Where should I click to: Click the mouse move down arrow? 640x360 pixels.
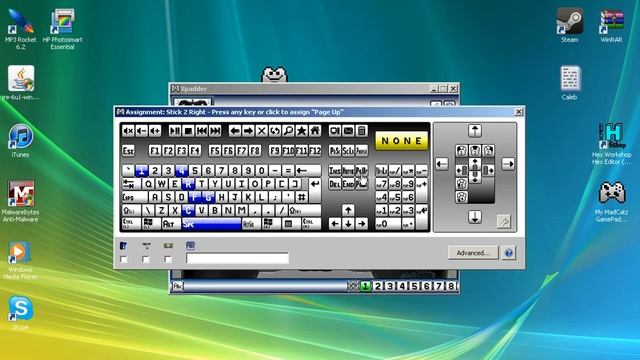tap(475, 217)
